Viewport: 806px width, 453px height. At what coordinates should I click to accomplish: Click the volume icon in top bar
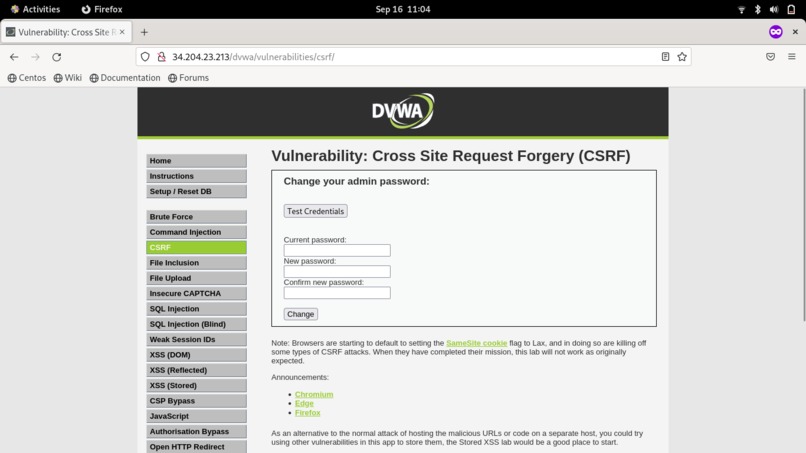coord(774,9)
